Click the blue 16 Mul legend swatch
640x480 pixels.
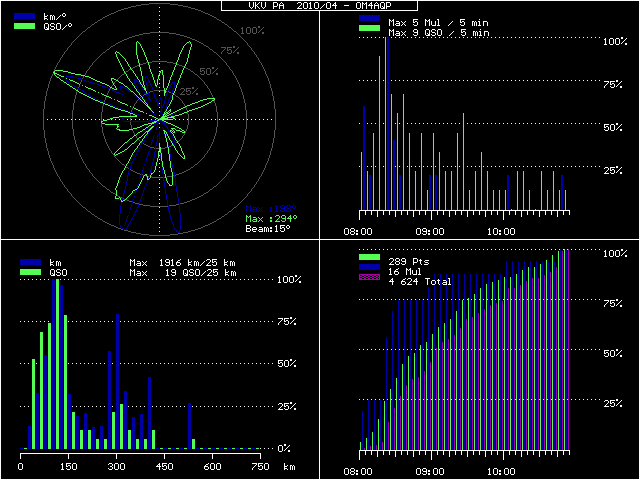click(369, 271)
